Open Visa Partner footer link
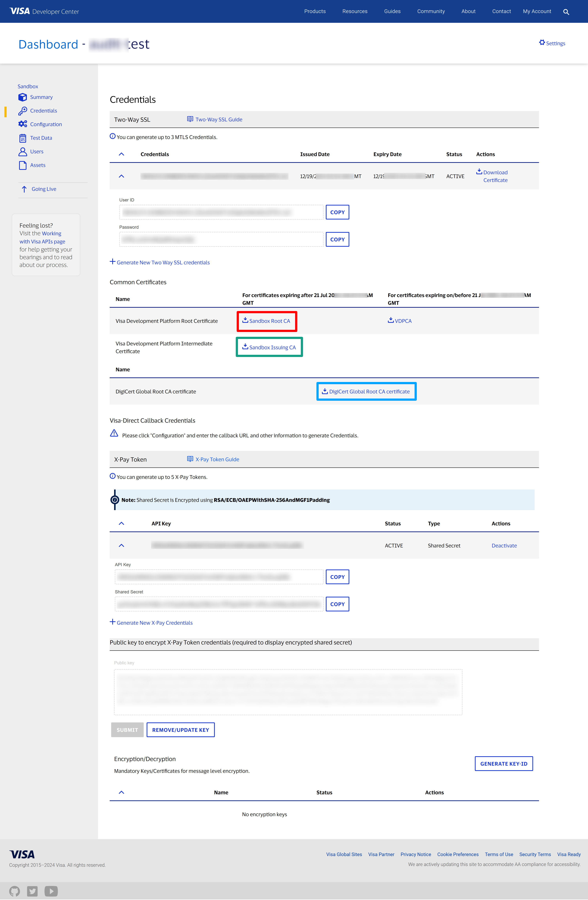Screen dimensions: 588x900 tap(381, 855)
